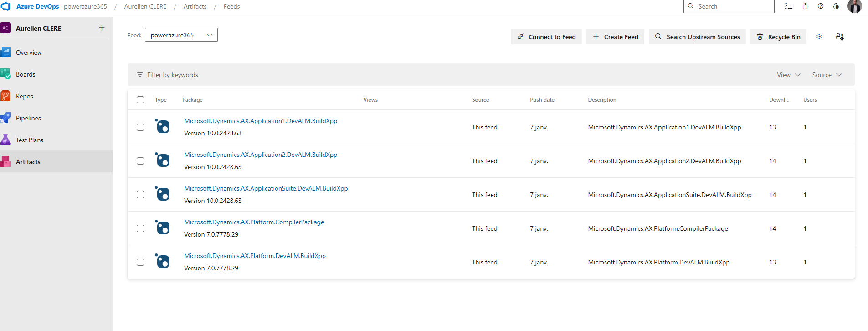
Task: Check the Application2.DevALM.BuildXpp row checkbox
Action: click(x=140, y=161)
